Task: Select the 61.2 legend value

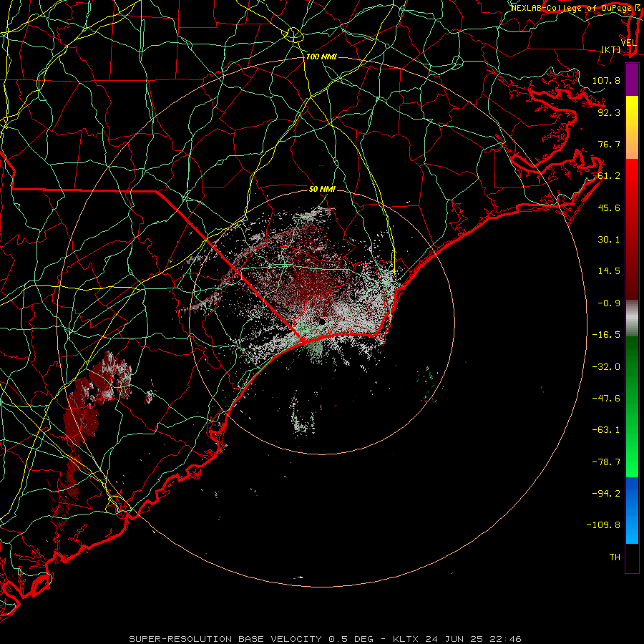Action: 609,176
